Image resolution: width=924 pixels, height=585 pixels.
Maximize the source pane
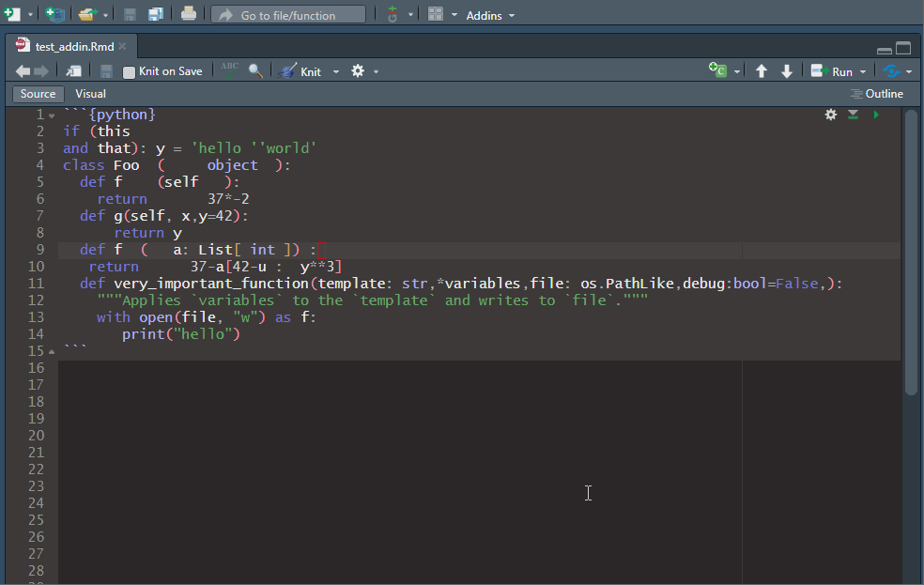click(x=903, y=48)
